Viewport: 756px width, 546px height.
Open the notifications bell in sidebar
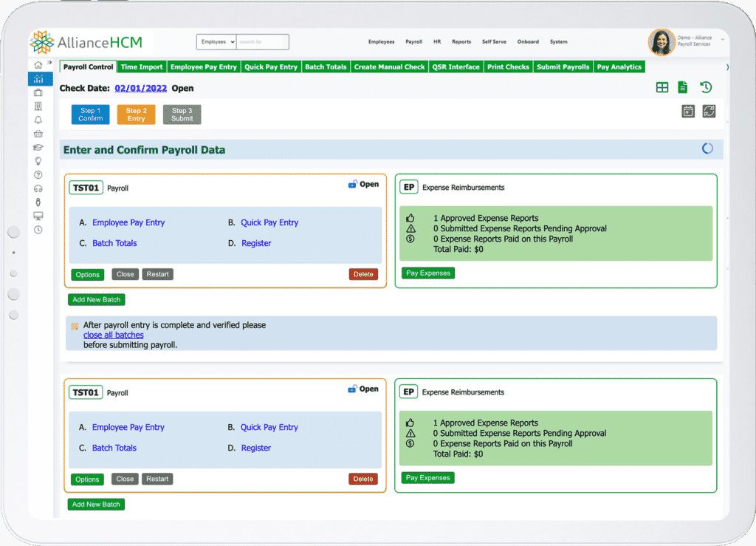click(x=38, y=120)
